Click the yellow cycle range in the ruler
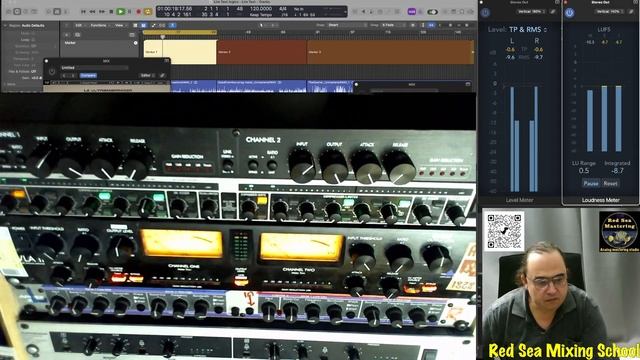This screenshot has height=360, width=640. click(x=180, y=32)
